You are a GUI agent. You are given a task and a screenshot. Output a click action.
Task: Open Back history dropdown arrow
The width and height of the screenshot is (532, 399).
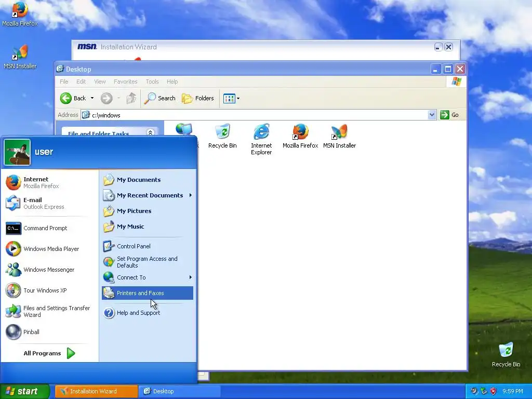click(92, 98)
